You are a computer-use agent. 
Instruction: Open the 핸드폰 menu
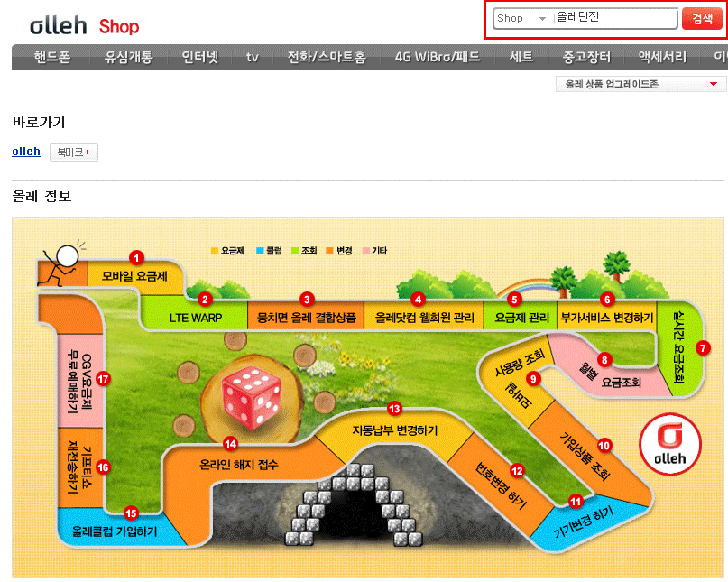point(52,57)
